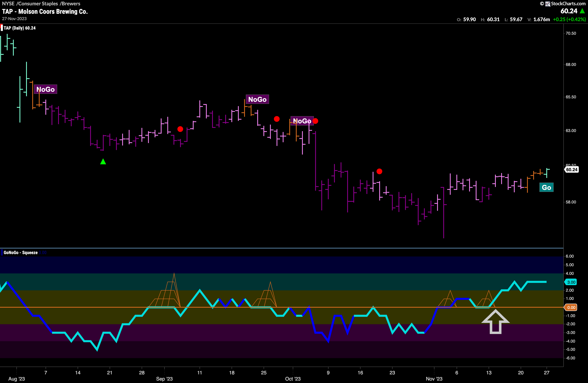Click the 27-Nov-2023 date text
Viewport: 588px width, 383px height.
pyautogui.click(x=14, y=19)
